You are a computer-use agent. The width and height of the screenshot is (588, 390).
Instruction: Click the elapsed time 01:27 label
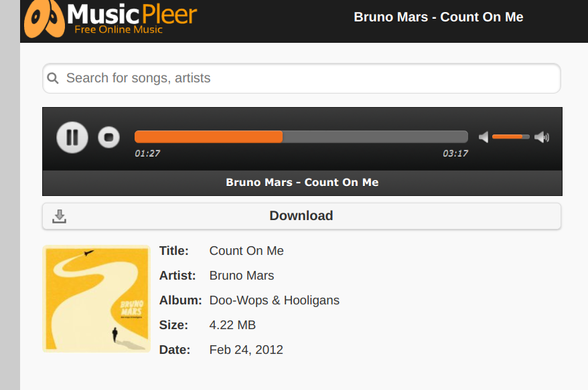click(147, 154)
